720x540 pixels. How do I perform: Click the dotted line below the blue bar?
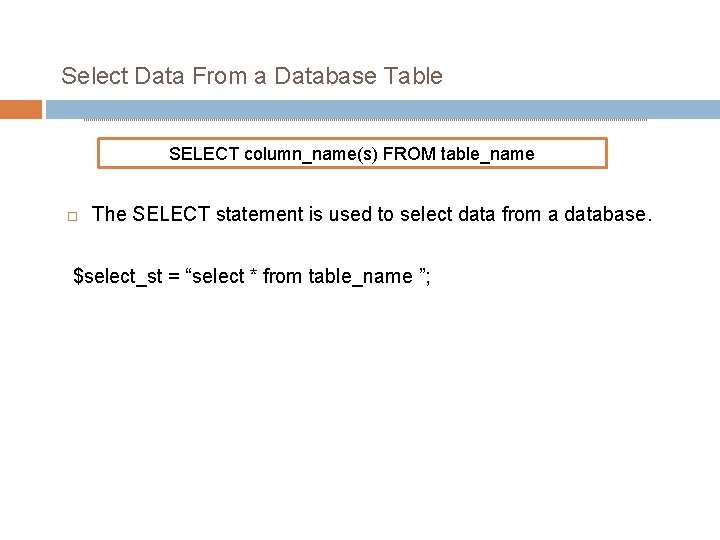[x=365, y=121]
